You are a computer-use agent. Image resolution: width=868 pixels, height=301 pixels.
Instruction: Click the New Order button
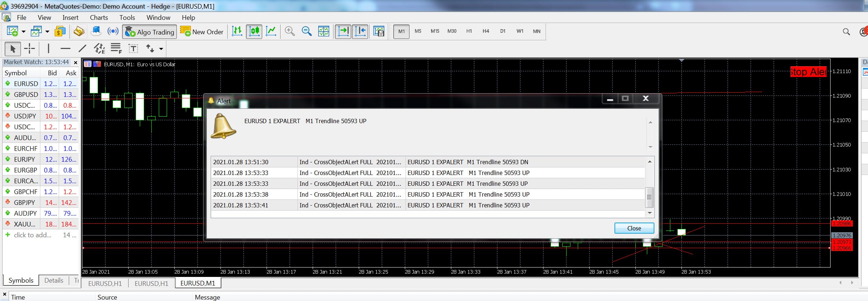[202, 32]
